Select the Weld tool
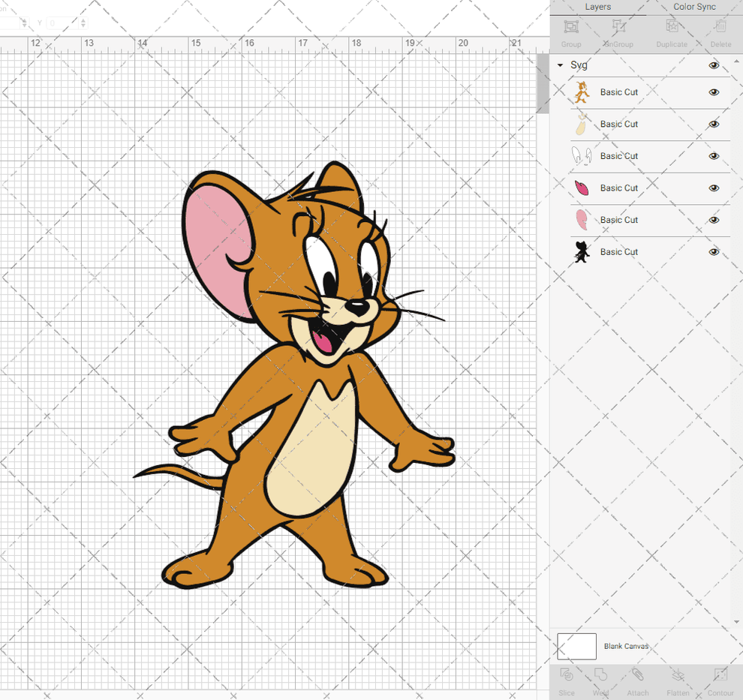The width and height of the screenshot is (743, 700). (601, 680)
